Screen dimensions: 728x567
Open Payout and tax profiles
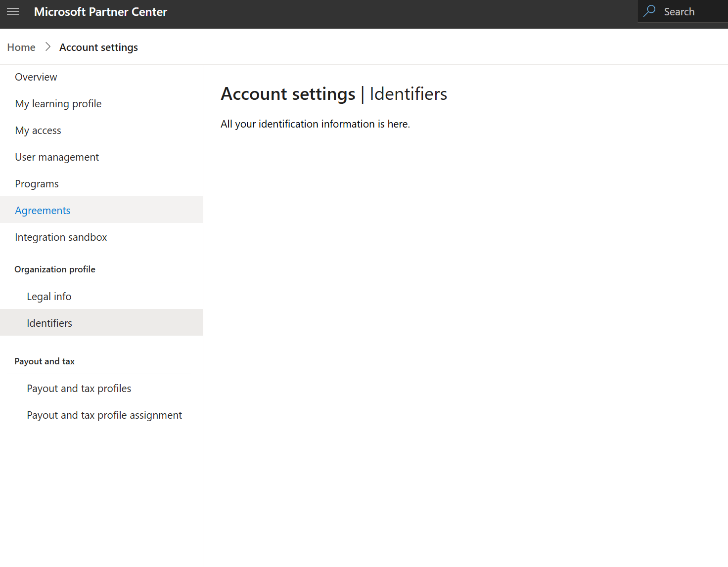[79, 389]
